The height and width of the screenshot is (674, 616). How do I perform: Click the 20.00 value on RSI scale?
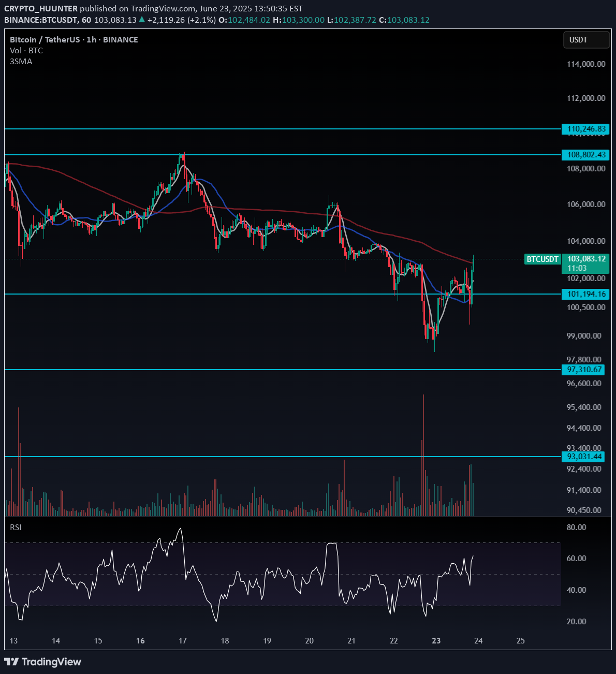[x=577, y=622]
